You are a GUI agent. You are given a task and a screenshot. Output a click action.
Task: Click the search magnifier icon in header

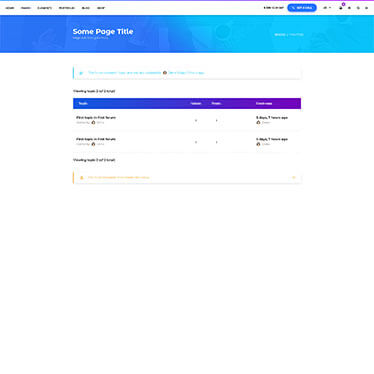click(358, 8)
